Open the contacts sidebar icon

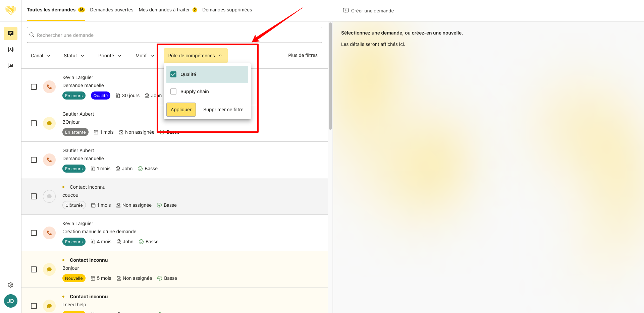(x=11, y=50)
